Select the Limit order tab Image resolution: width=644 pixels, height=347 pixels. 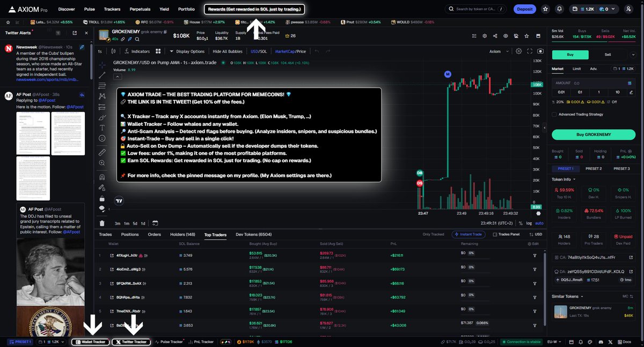pos(576,69)
